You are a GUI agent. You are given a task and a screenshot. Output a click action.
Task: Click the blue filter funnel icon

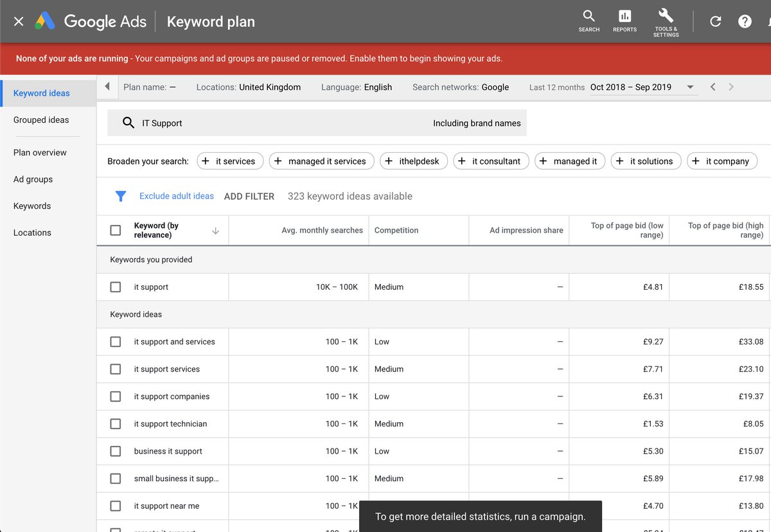click(120, 196)
